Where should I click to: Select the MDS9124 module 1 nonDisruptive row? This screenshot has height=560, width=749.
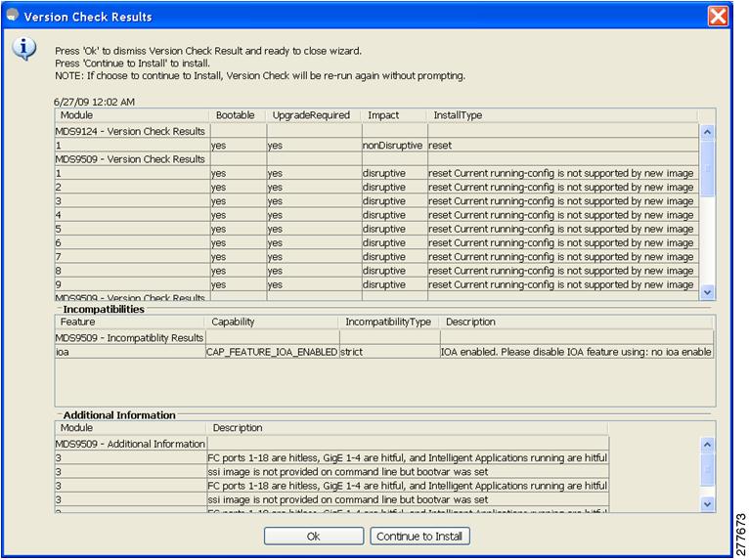[x=376, y=146]
